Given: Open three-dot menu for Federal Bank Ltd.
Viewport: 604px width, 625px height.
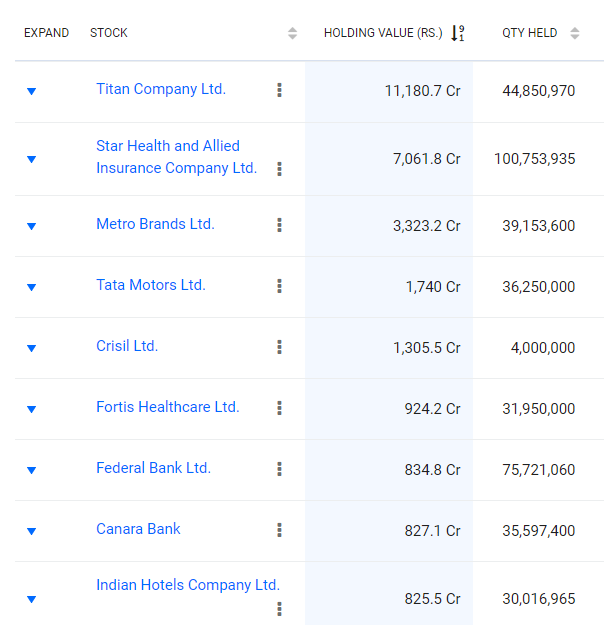Looking at the screenshot, I should tap(279, 469).
